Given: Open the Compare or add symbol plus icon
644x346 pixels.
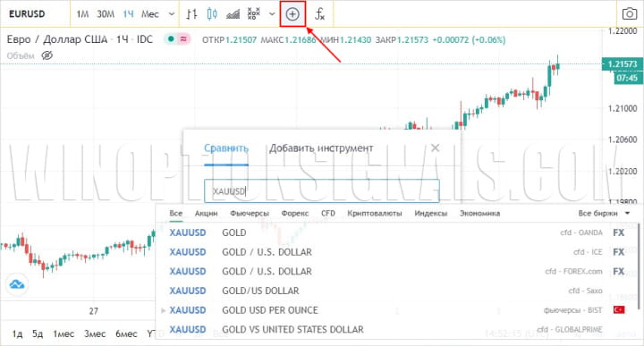Looking at the screenshot, I should pos(292,14).
